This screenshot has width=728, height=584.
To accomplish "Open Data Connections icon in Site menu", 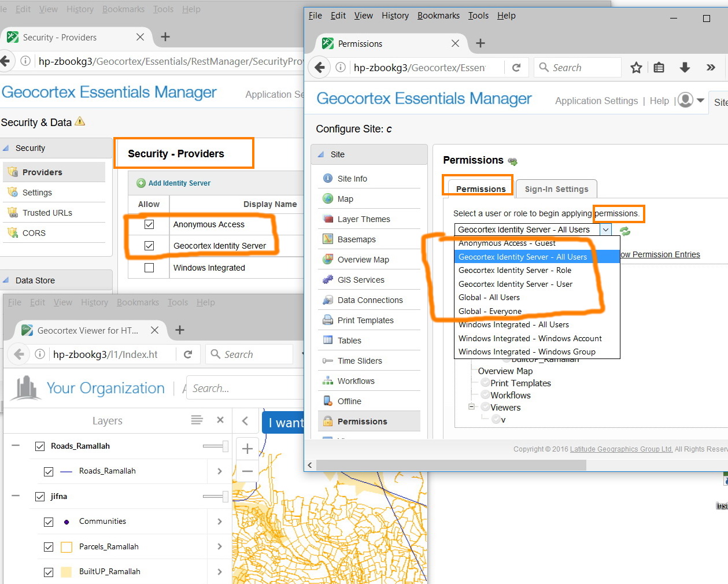I will [328, 300].
